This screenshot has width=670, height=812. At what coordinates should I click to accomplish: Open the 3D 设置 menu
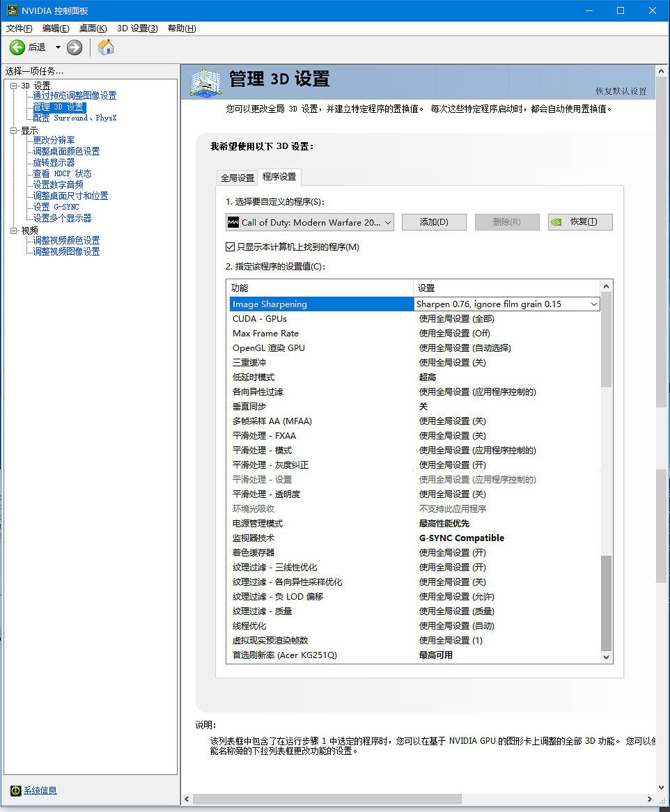[137, 28]
